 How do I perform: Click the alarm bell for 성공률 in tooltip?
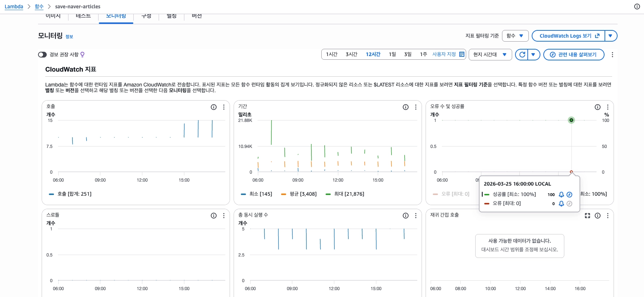[561, 194]
